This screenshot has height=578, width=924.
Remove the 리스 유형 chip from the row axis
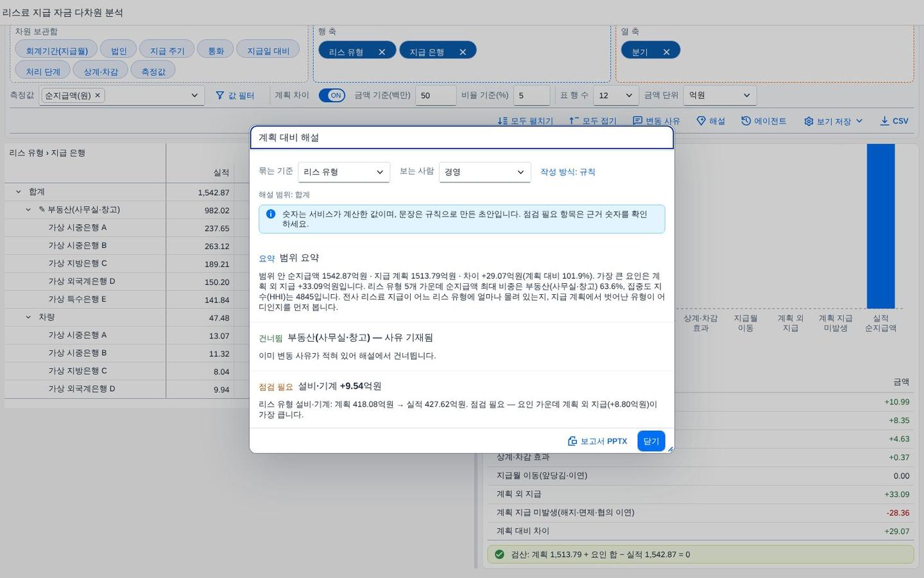tap(382, 52)
